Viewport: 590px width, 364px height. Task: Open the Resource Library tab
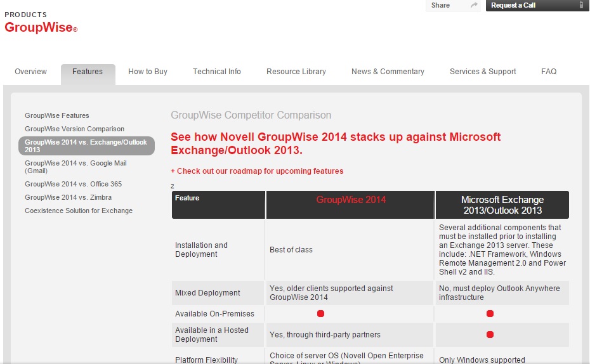(x=296, y=72)
